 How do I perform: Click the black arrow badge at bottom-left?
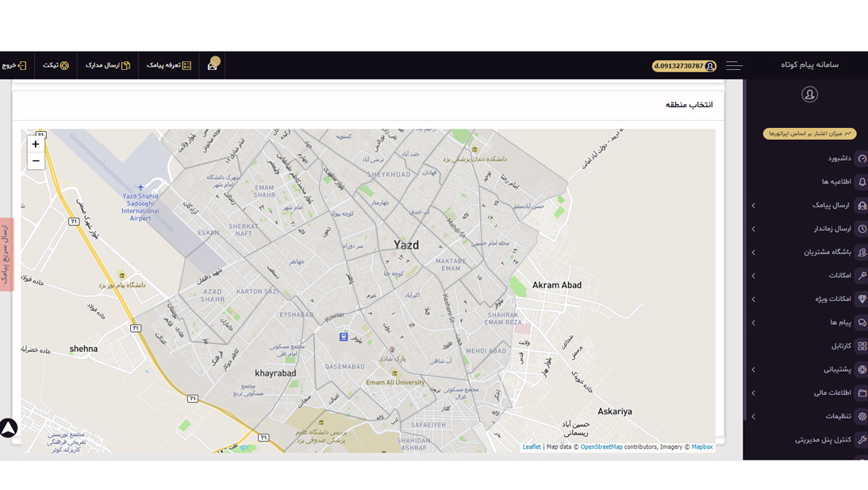click(8, 428)
